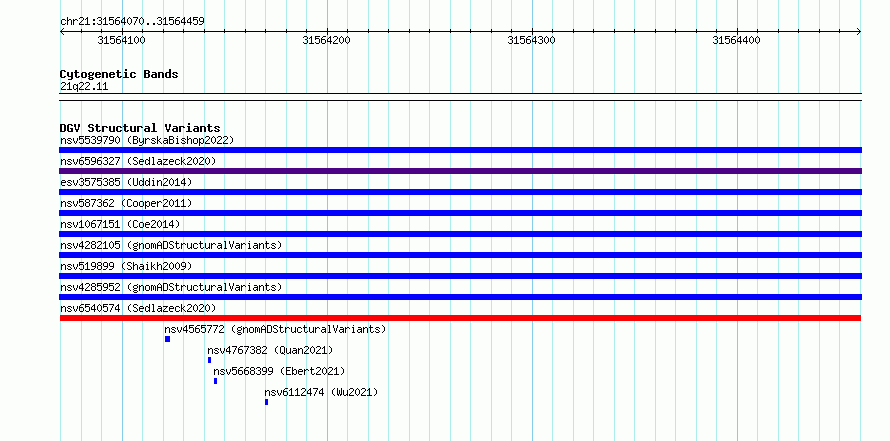
Task: Click the nsv587362 (Cooper2011) label
Action: click(x=126, y=203)
